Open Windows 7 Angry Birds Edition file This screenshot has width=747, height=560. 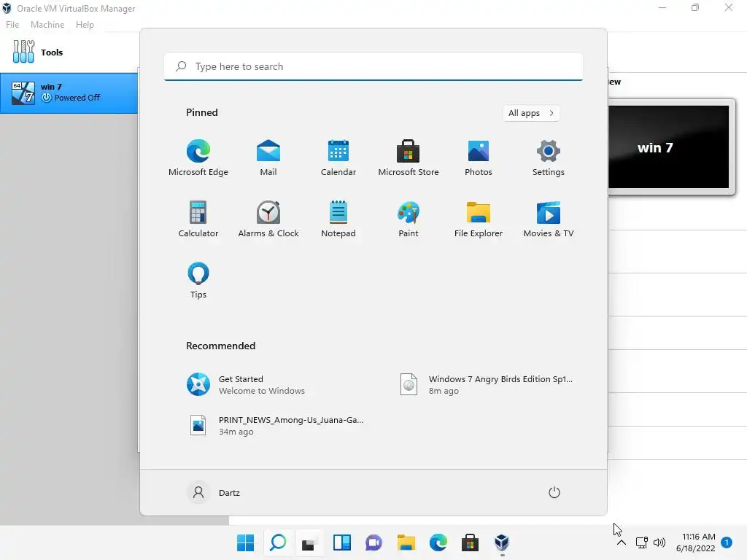point(487,384)
